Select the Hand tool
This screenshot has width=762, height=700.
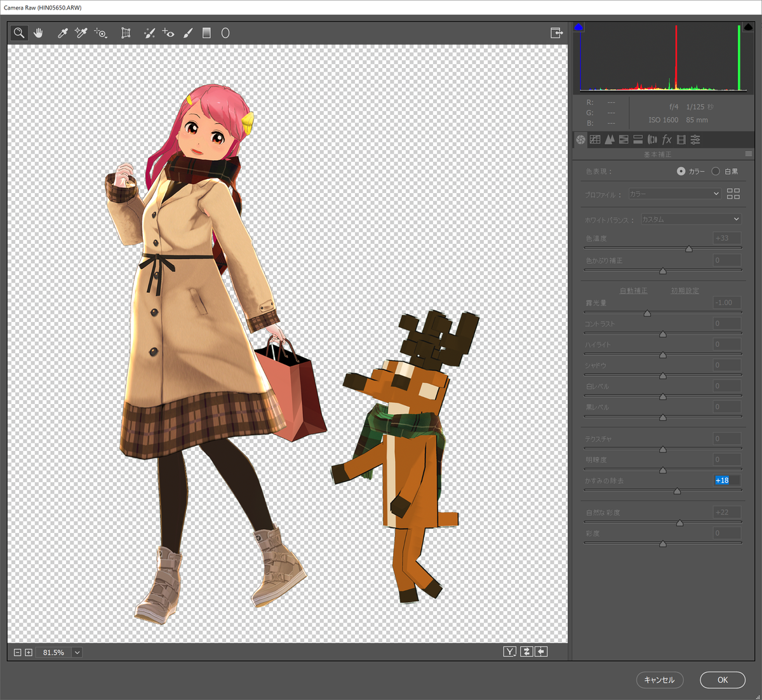coord(38,33)
